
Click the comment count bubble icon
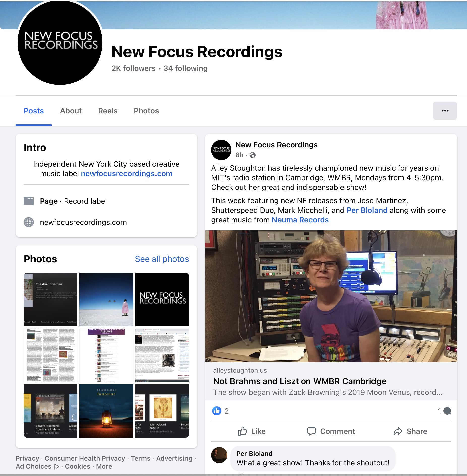[x=447, y=411]
